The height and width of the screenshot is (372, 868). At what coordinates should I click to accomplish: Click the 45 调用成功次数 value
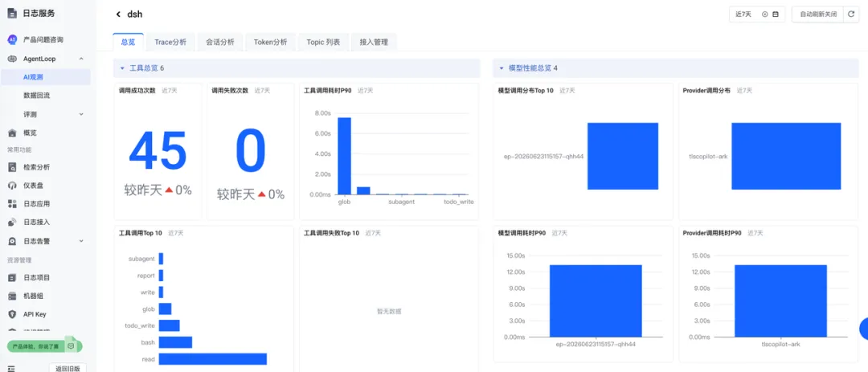pos(158,150)
